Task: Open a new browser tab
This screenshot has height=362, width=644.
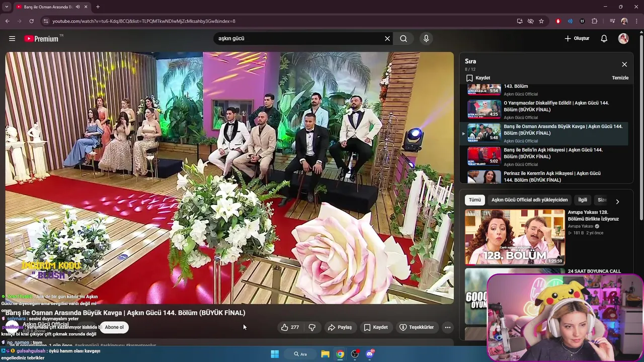Action: (98, 7)
